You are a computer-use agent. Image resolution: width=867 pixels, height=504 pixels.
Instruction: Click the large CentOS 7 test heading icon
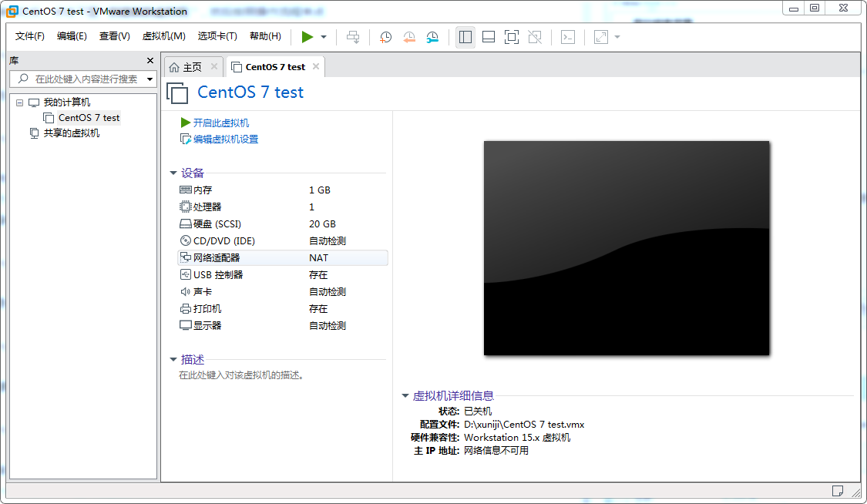(177, 92)
